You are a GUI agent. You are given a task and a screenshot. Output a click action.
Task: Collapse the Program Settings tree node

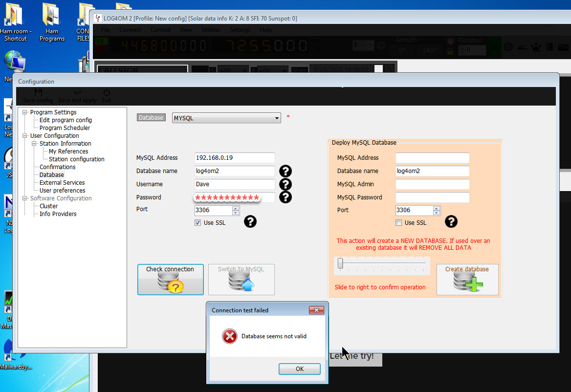(25, 112)
